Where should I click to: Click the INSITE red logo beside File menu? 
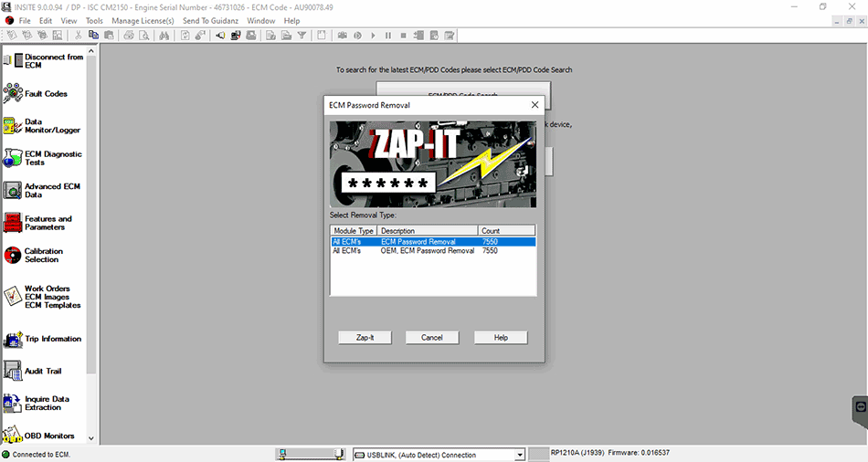pos(9,20)
